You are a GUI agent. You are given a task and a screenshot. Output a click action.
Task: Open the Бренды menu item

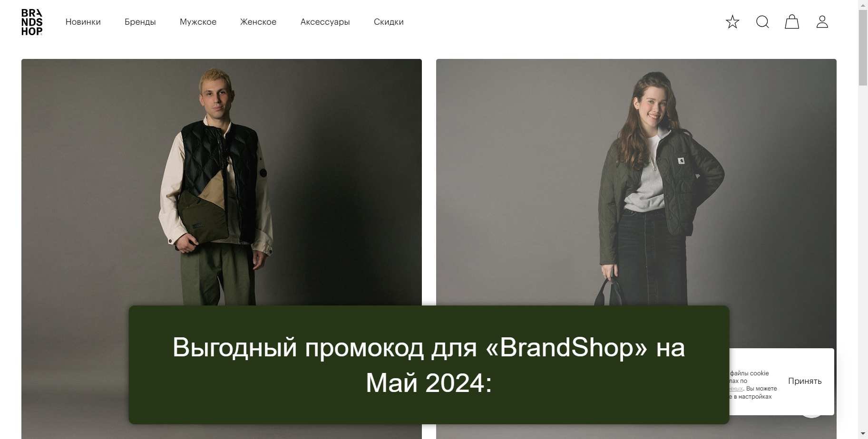140,22
